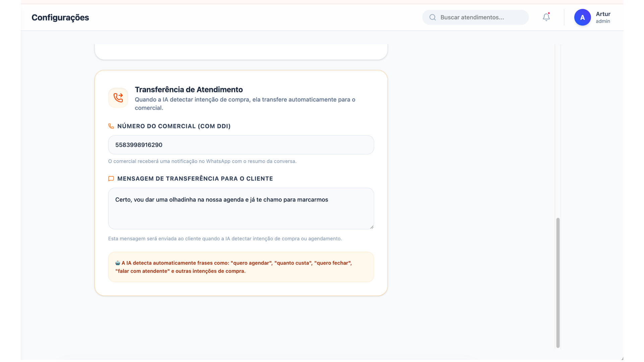
Task: Click the 'Transferência de Atendimento' card heading
Action: (x=189, y=89)
